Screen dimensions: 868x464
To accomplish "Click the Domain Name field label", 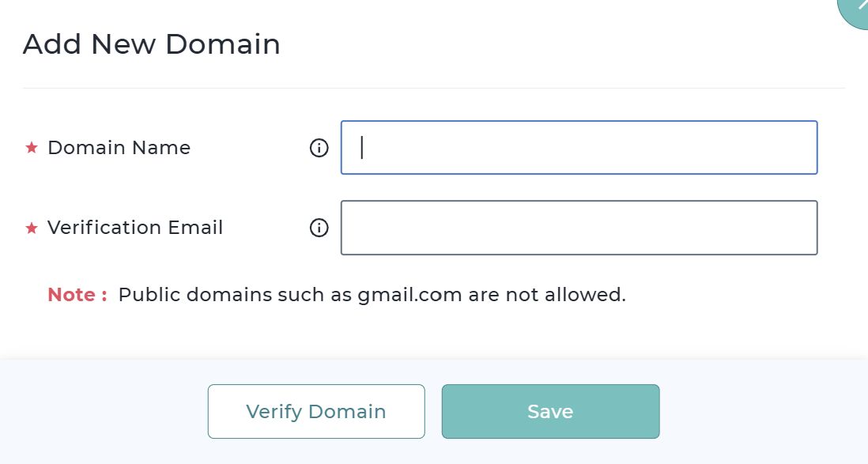I will pyautogui.click(x=119, y=148).
